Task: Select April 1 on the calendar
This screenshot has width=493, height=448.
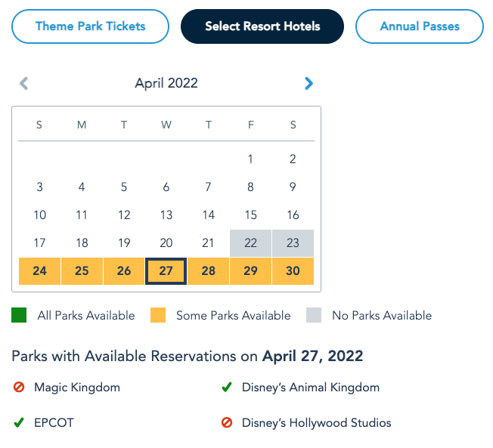Action: (251, 159)
